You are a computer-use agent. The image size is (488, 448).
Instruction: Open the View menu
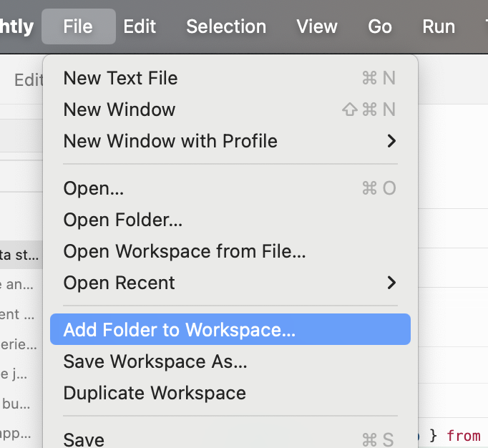(x=317, y=26)
